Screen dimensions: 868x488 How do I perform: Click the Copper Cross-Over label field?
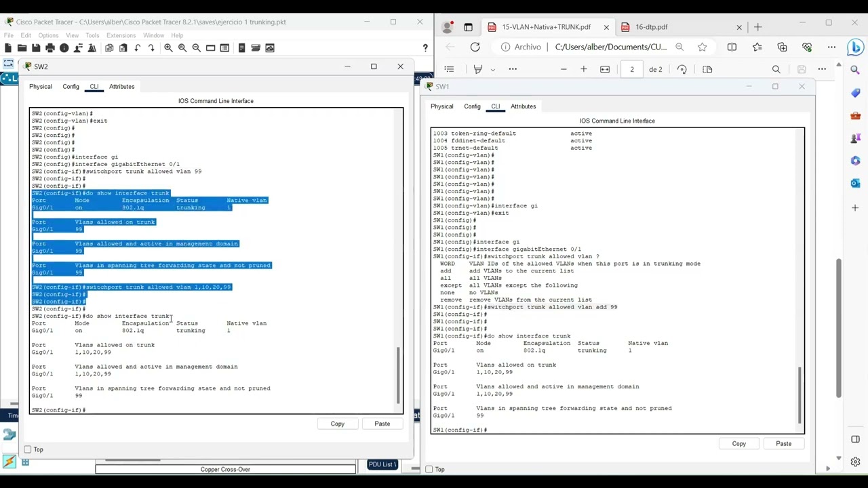pos(225,469)
